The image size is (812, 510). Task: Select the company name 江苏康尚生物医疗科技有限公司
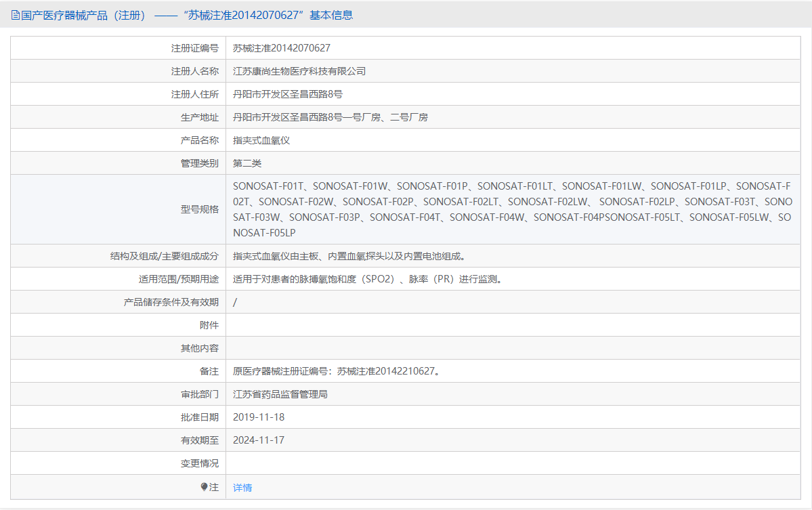pyautogui.click(x=301, y=70)
